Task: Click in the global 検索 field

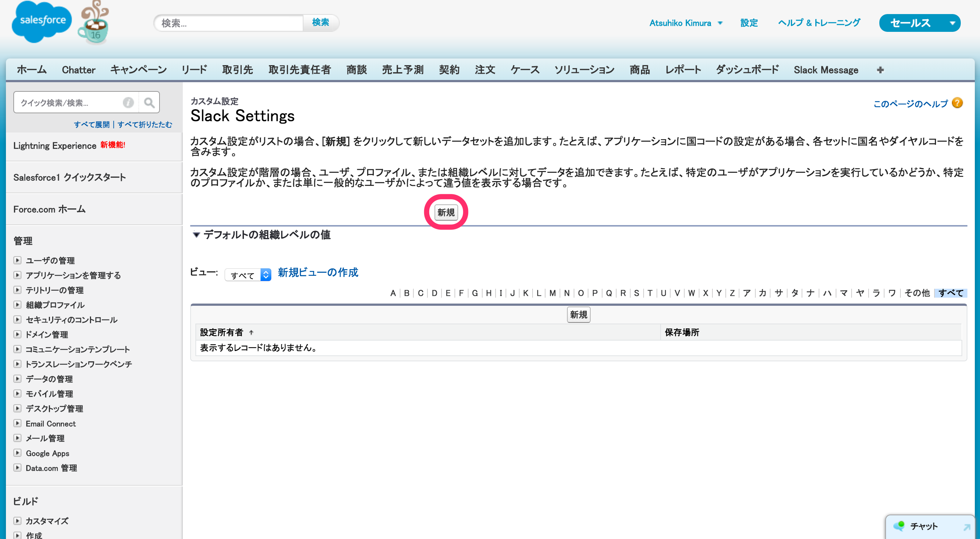Action: 229,23
